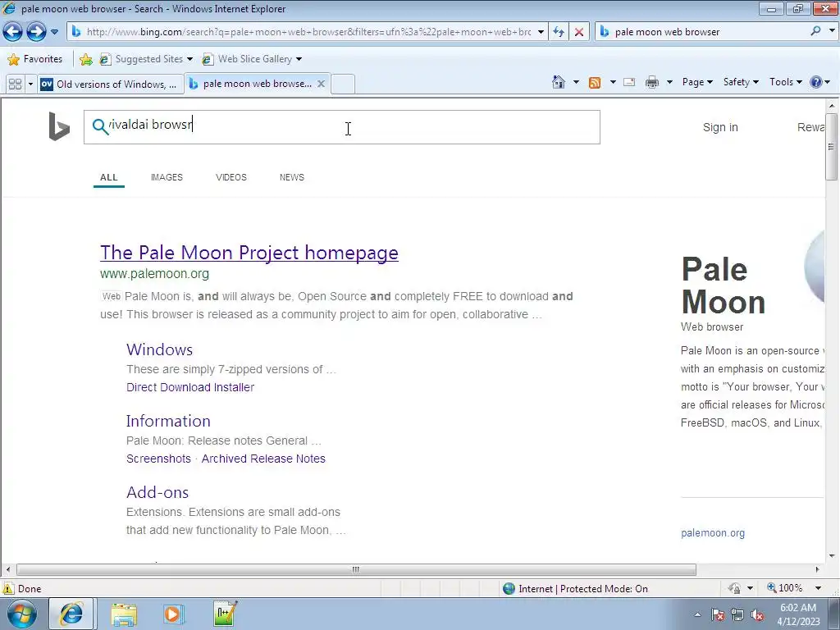Expand the zoom level dropdown arrow

click(x=818, y=588)
